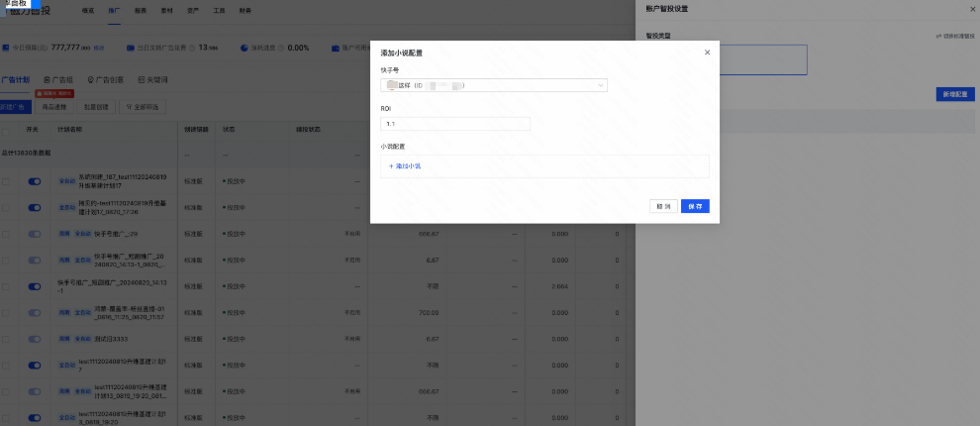Click the 全部筛选 filter button
This screenshot has height=426, width=980.
[x=142, y=106]
